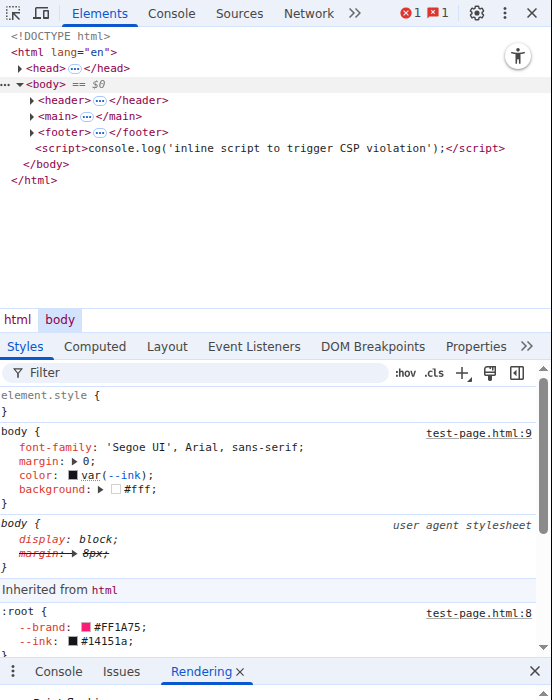This screenshot has width=552, height=700.
Task: Select the html lang="en" element row
Action: (64, 52)
